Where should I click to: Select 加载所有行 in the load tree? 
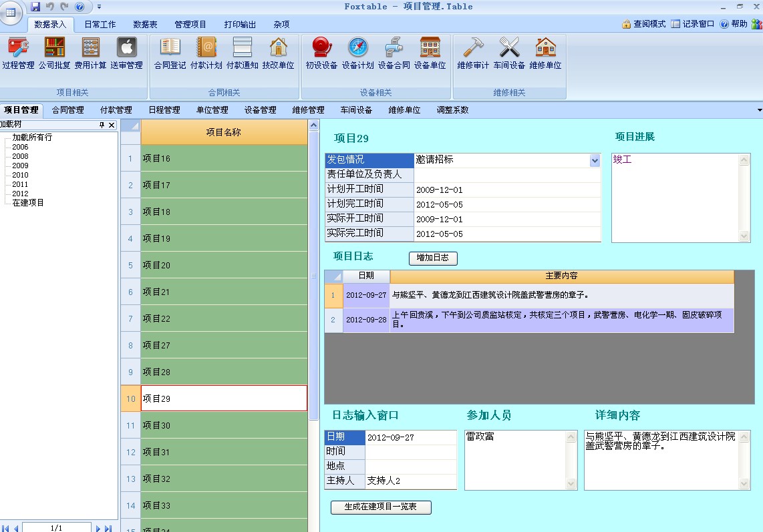(32, 138)
